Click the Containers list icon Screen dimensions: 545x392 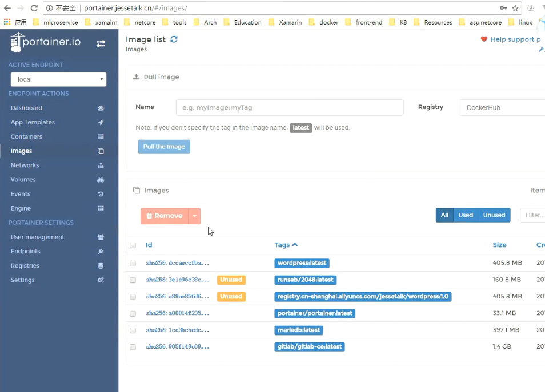click(101, 136)
